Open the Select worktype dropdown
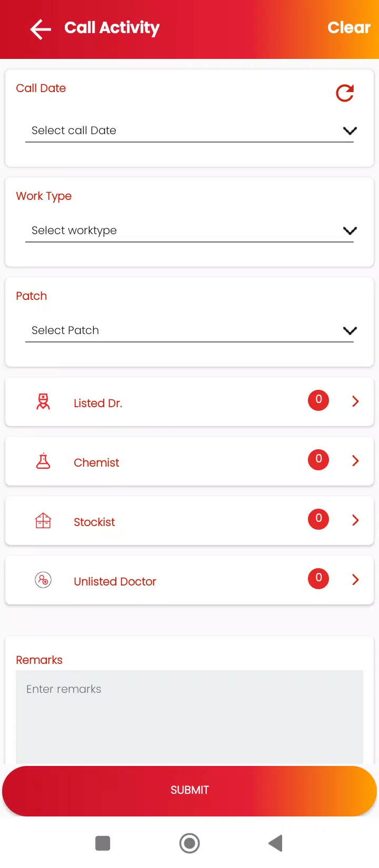Screen dimensions: 379x868 tap(189, 230)
